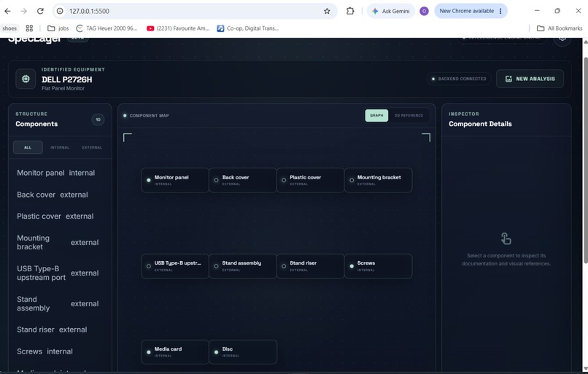Select Stand riser in the components list
Image resolution: width=588 pixels, height=374 pixels.
pyautogui.click(x=60, y=330)
